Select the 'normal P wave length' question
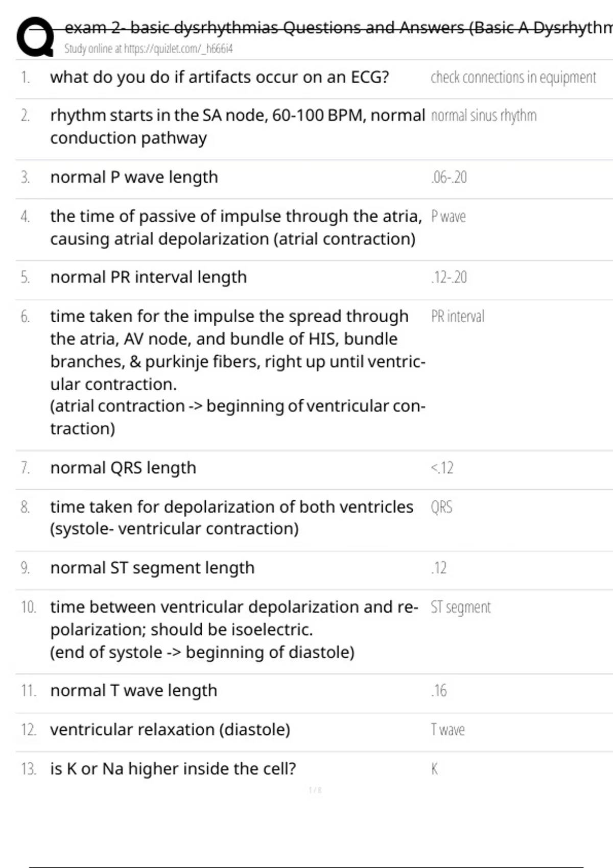 tap(134, 177)
